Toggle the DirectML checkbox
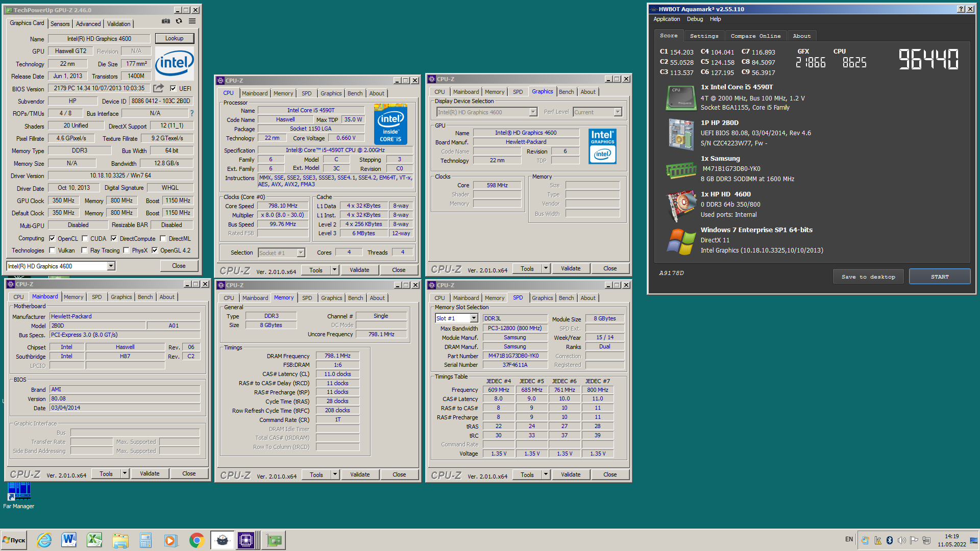 pyautogui.click(x=163, y=238)
